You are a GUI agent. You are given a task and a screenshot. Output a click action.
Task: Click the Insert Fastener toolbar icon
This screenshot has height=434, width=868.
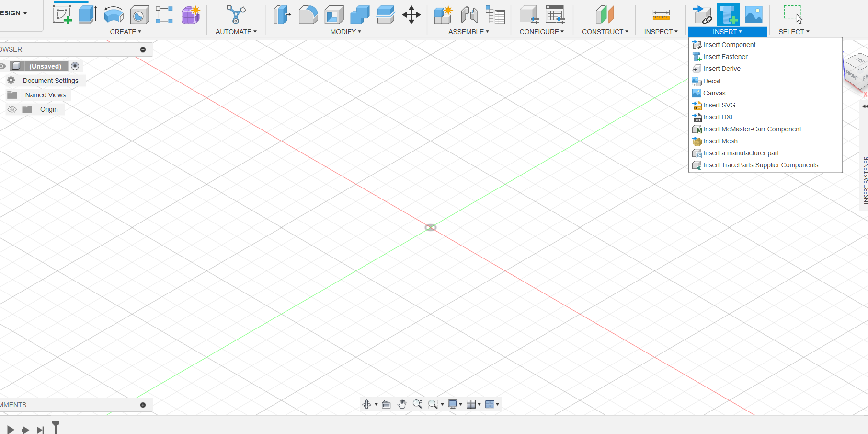coord(728,15)
